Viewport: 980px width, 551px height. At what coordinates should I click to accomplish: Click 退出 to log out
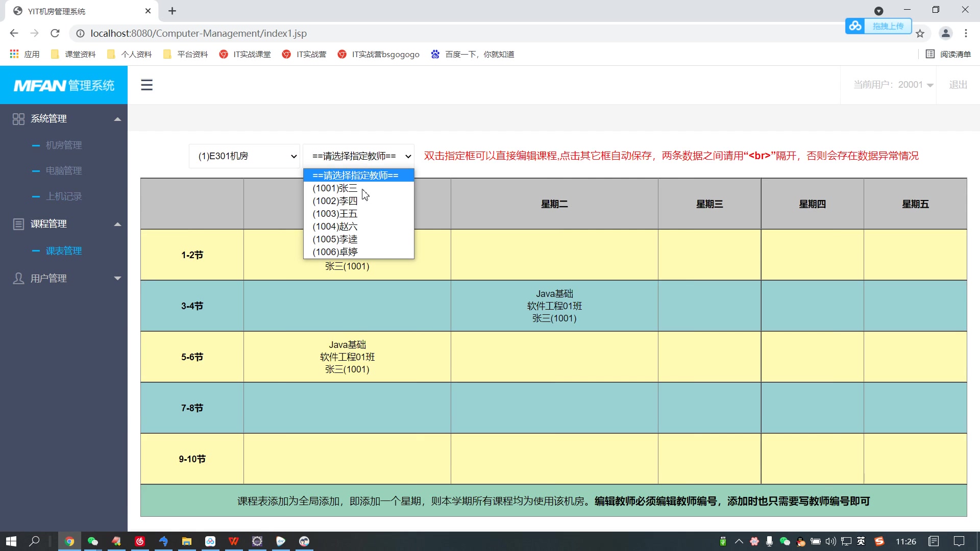click(958, 85)
